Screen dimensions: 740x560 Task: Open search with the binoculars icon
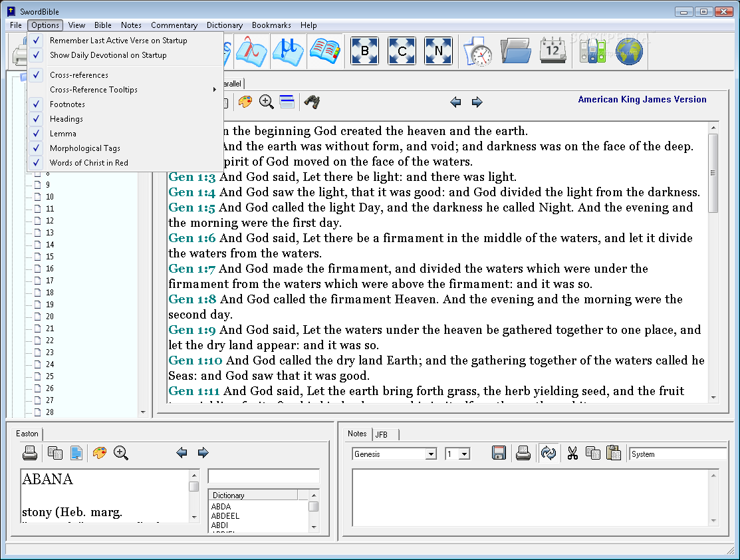(x=312, y=102)
